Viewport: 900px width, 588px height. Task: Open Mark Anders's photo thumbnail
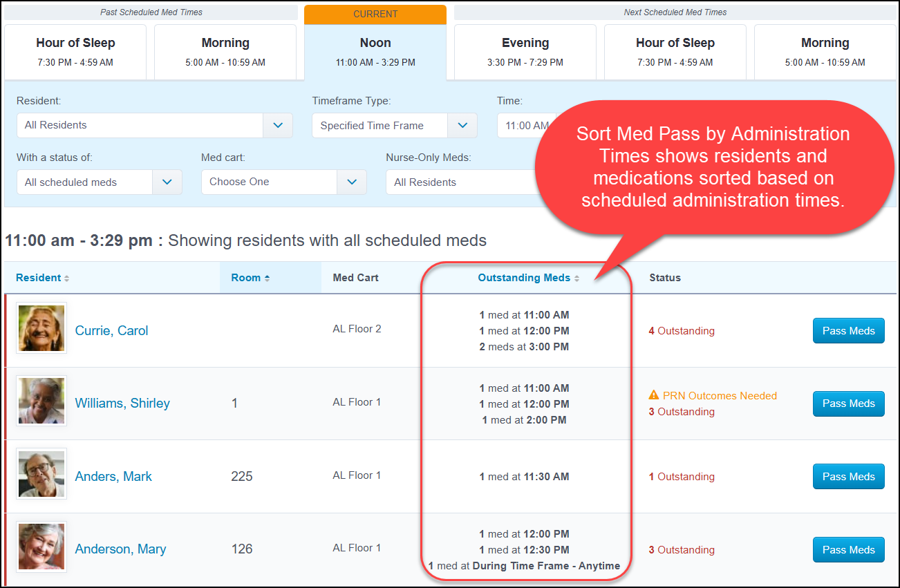pyautogui.click(x=41, y=474)
